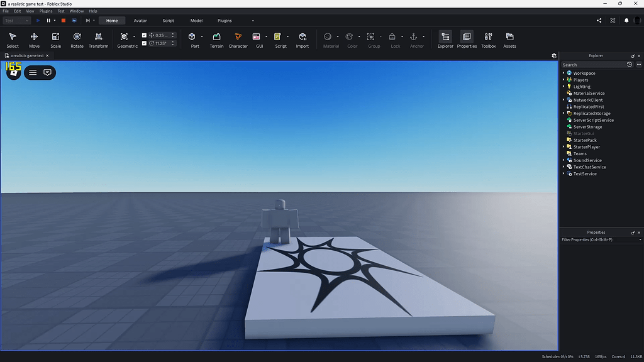Select ServerStorage in Explorer

point(587,127)
